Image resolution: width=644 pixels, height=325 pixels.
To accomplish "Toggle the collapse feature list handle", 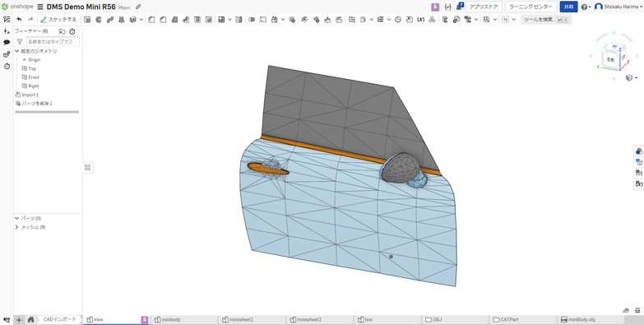I will click(x=88, y=167).
